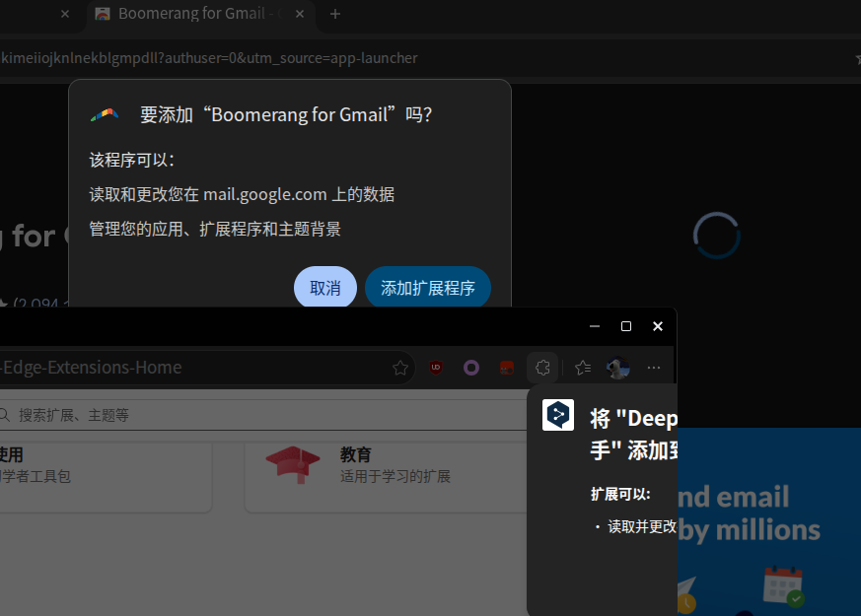The image size is (861, 616).
Task: Bookmark page with address bar star
Action: 400,368
